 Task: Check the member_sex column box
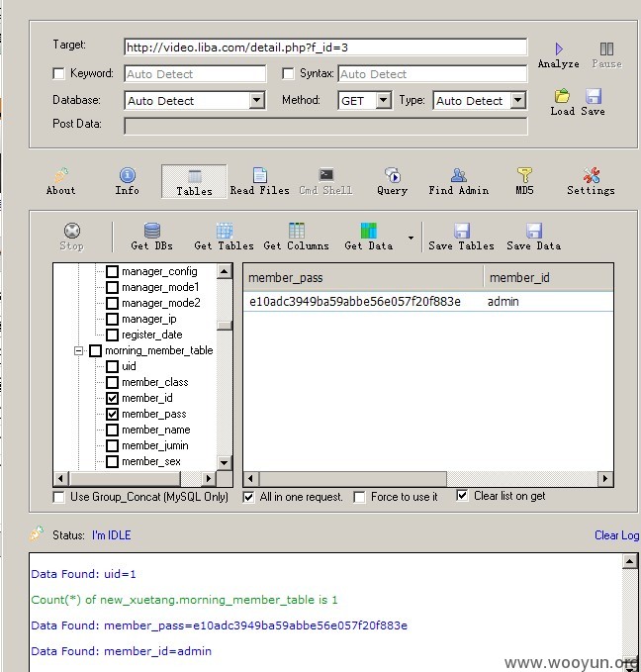click(x=112, y=461)
